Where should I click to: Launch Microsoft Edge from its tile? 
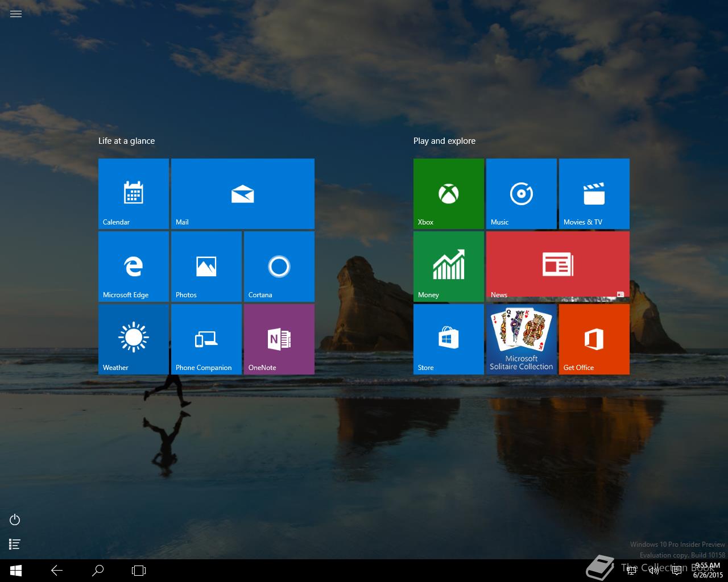(134, 267)
